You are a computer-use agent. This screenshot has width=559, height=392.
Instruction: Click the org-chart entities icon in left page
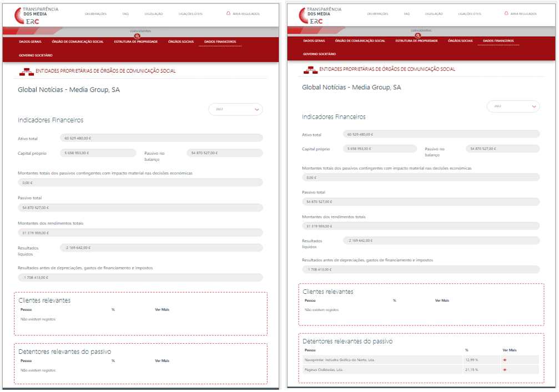coord(26,72)
